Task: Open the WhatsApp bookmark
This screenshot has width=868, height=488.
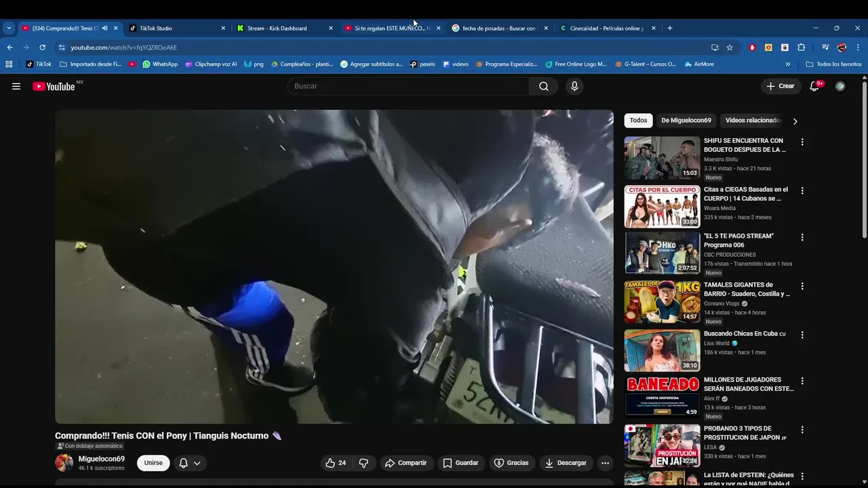Action: pos(160,64)
